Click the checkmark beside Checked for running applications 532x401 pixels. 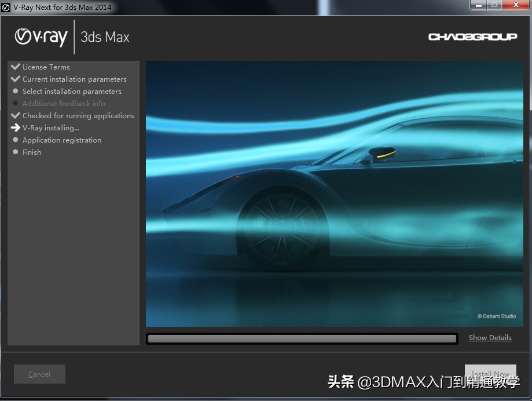click(x=14, y=115)
